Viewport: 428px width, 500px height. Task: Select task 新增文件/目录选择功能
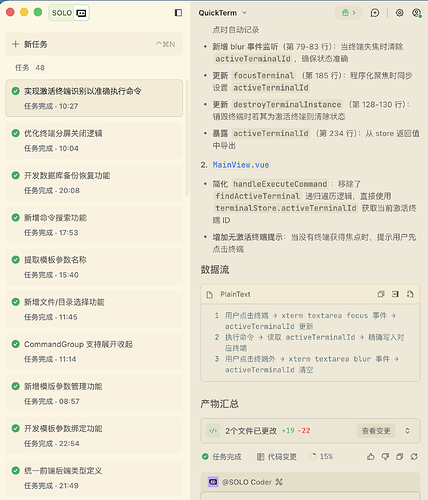[94, 309]
